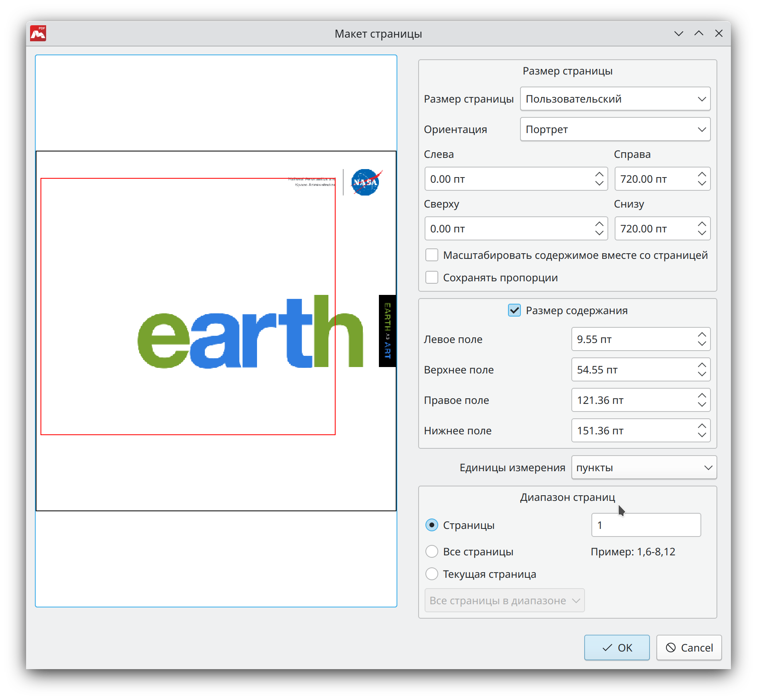The image size is (757, 700).
Task: Decrease 'Правое поле' with down arrow
Action: pos(702,405)
